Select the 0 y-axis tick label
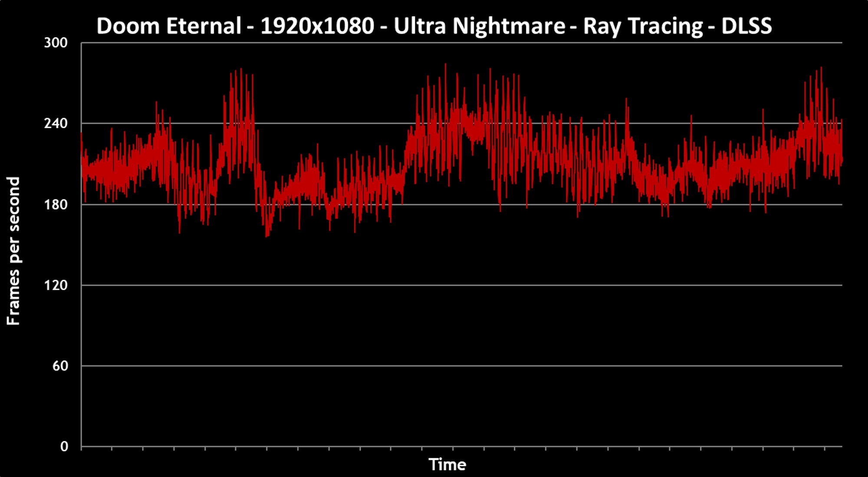Image resolution: width=868 pixels, height=477 pixels. coord(64,447)
